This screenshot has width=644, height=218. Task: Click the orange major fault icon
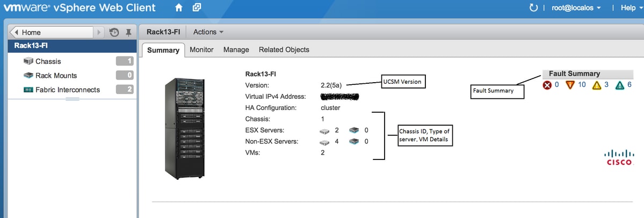tap(570, 85)
